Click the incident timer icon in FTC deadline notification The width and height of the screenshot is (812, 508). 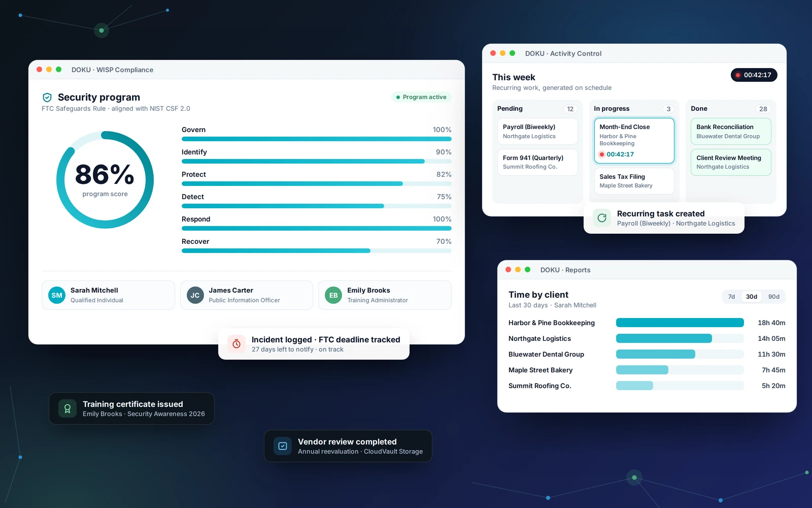click(x=236, y=344)
